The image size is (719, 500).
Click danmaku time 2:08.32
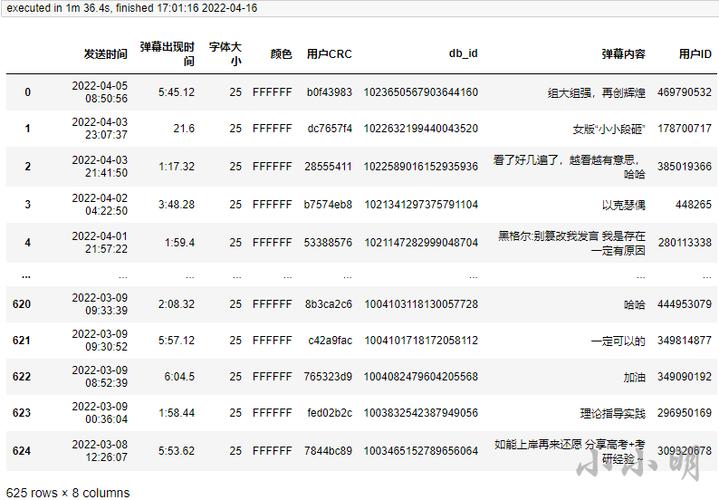click(177, 304)
